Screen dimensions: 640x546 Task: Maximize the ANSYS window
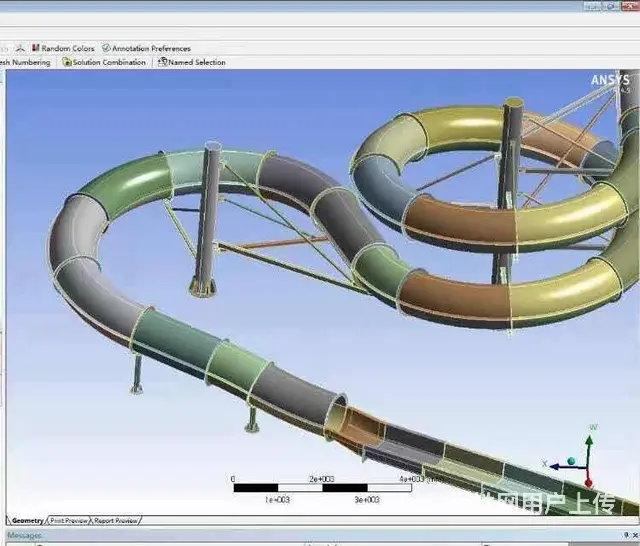611,6
